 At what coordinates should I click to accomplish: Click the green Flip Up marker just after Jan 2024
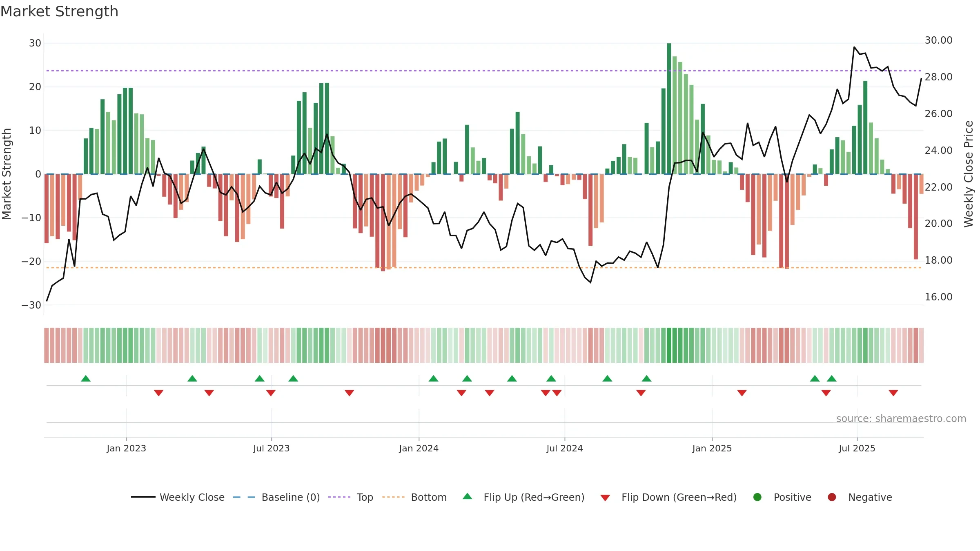(x=434, y=378)
